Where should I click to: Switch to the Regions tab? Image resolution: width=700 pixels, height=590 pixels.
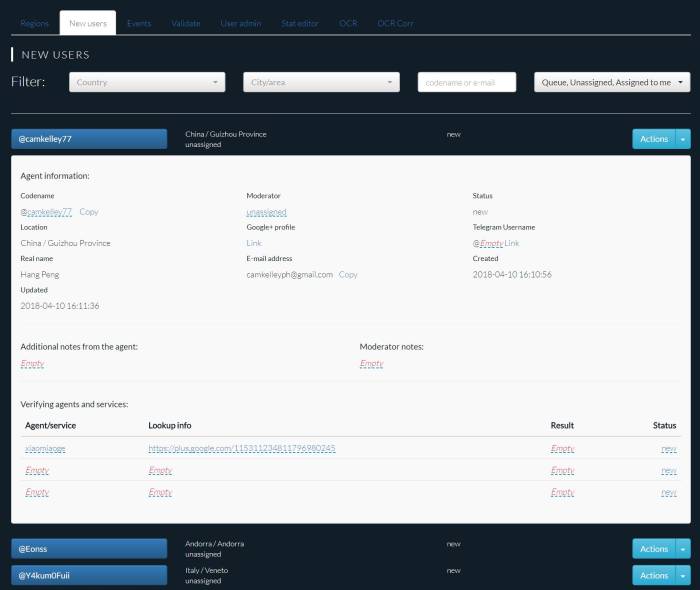[x=34, y=23]
